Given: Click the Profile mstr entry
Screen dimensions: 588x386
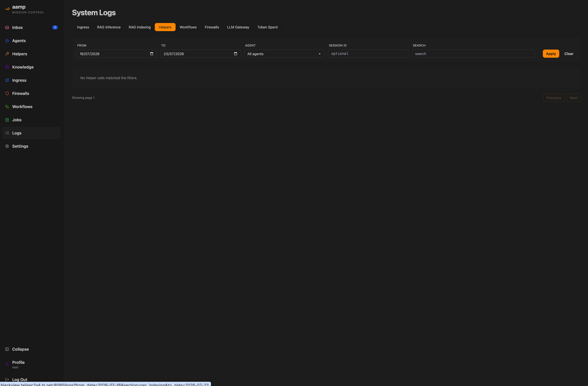Looking at the screenshot, I should click(31, 365).
